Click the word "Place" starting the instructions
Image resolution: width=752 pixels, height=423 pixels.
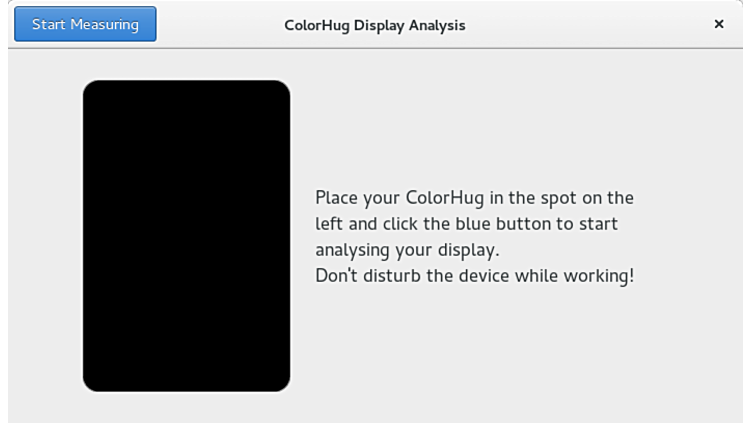336,197
